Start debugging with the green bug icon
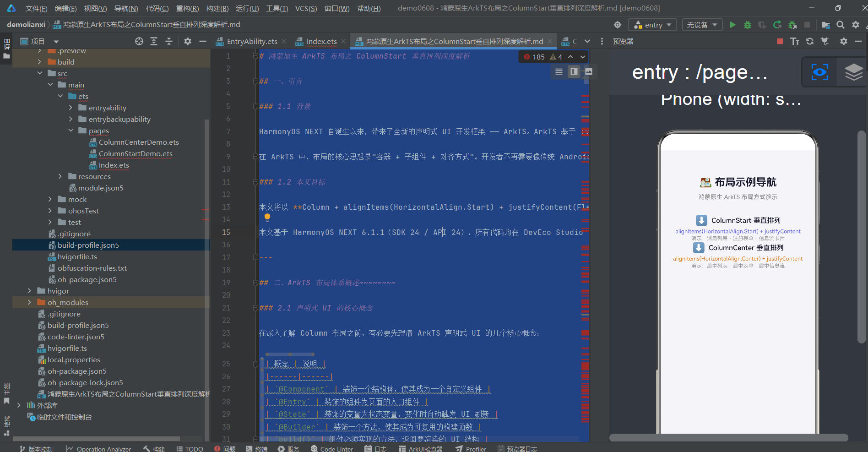The width and height of the screenshot is (868, 452). tap(748, 25)
